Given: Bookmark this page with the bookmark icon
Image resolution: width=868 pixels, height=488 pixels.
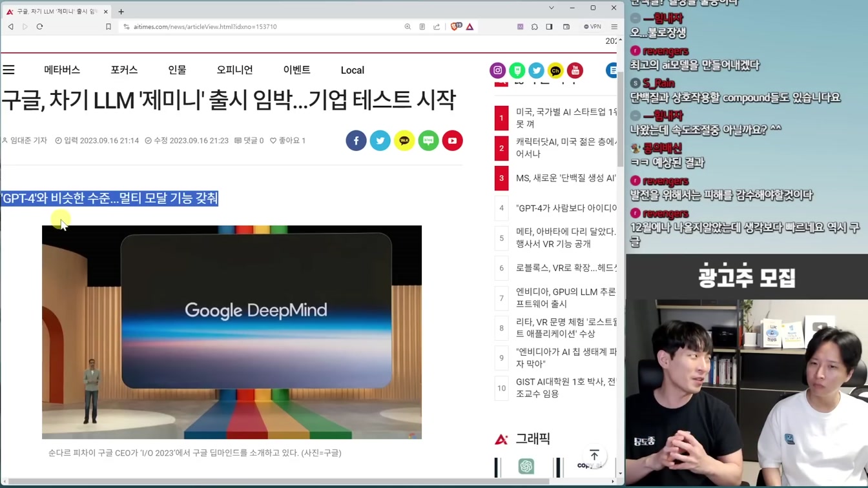Looking at the screenshot, I should [x=108, y=27].
